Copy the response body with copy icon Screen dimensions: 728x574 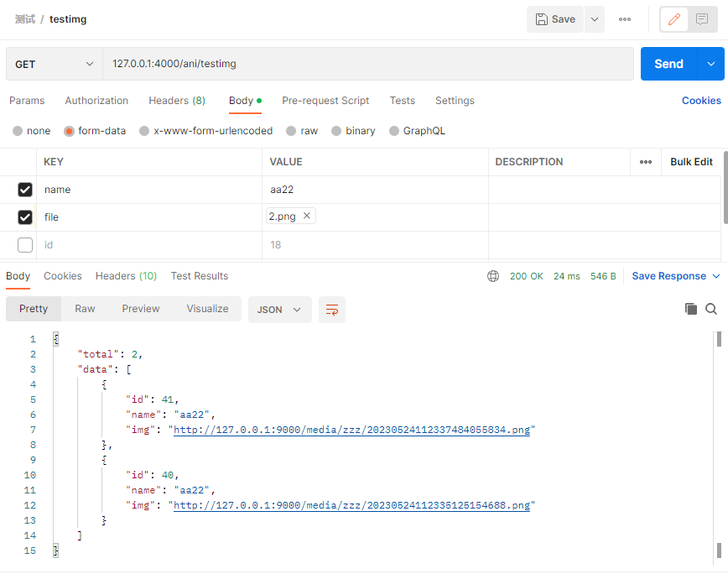tap(691, 309)
